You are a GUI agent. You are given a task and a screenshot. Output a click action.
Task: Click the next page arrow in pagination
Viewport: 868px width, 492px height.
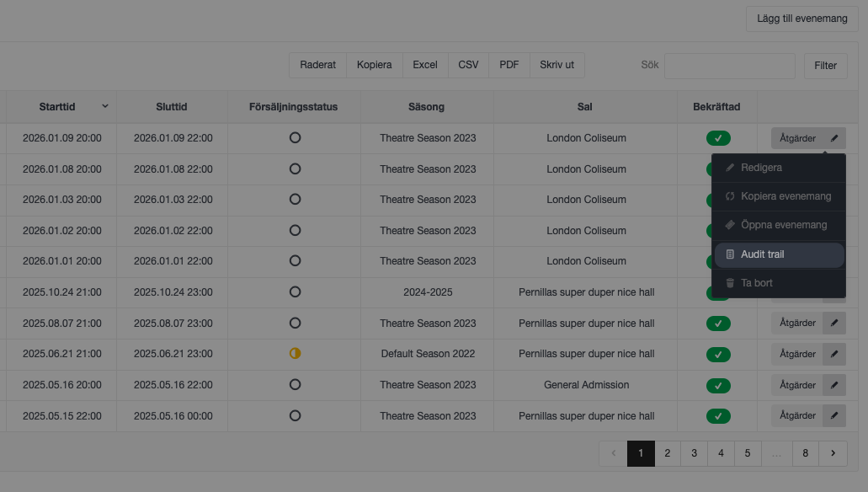(x=833, y=453)
